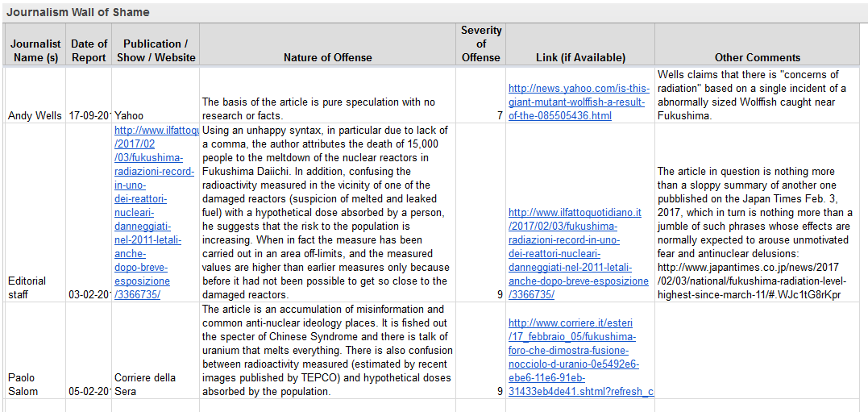The width and height of the screenshot is (868, 412).
Task: Select the Date of Report column header
Action: coord(89,50)
